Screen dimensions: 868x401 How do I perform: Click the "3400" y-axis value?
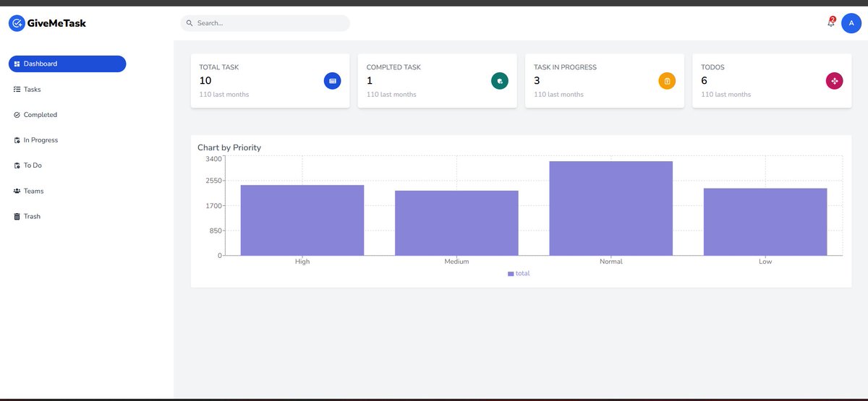(x=214, y=159)
